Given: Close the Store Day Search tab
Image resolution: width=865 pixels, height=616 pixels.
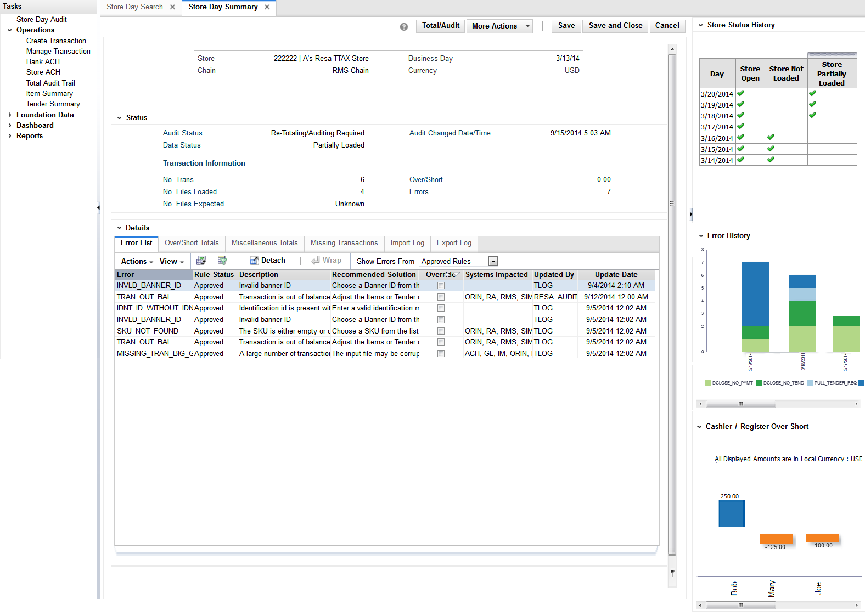Looking at the screenshot, I should pos(172,7).
